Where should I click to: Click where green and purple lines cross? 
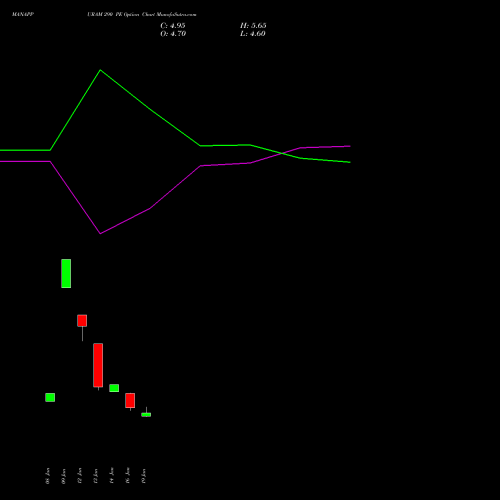click(x=282, y=153)
